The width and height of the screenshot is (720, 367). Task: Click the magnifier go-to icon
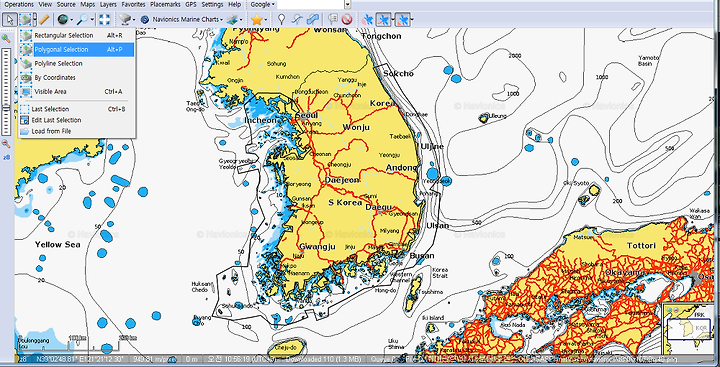pos(83,19)
